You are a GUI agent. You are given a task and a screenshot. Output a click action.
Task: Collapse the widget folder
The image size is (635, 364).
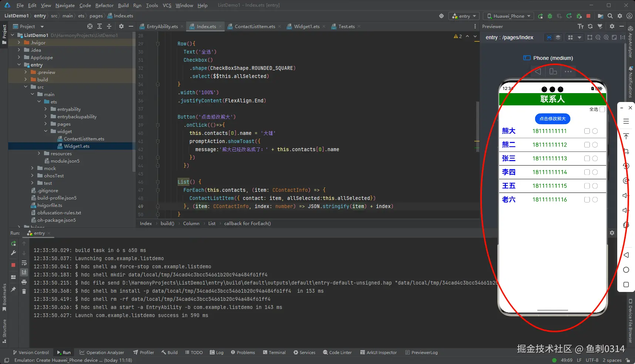[x=46, y=131]
